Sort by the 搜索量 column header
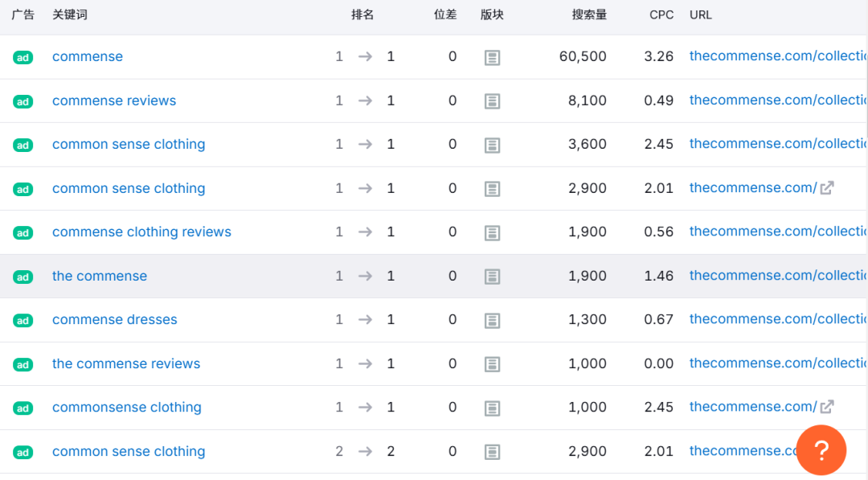868x480 pixels. pos(590,14)
